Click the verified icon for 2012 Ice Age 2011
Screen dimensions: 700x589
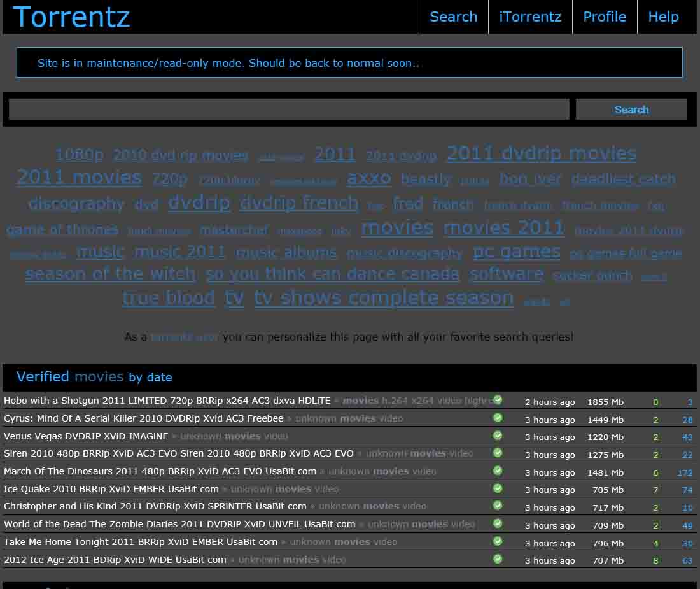pos(498,560)
